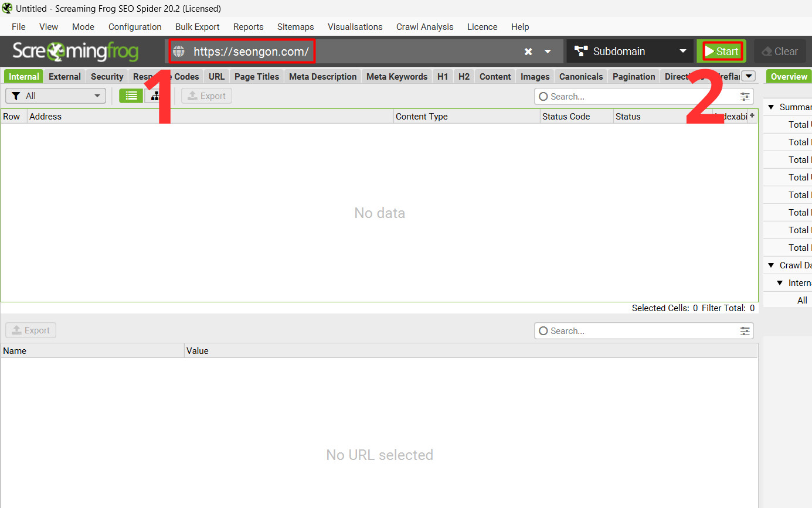This screenshot has height=508, width=812.
Task: Switch to the H1 tab
Action: click(443, 77)
